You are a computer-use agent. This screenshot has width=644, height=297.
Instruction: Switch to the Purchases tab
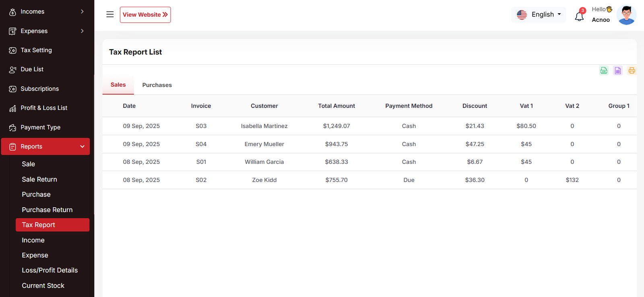(157, 85)
